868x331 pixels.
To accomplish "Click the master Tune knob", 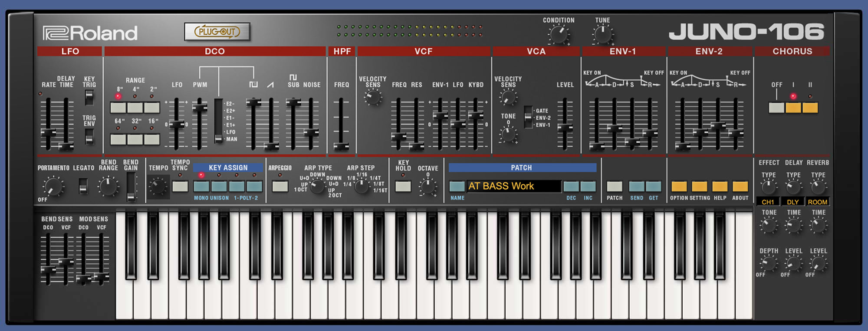I will pos(602,34).
